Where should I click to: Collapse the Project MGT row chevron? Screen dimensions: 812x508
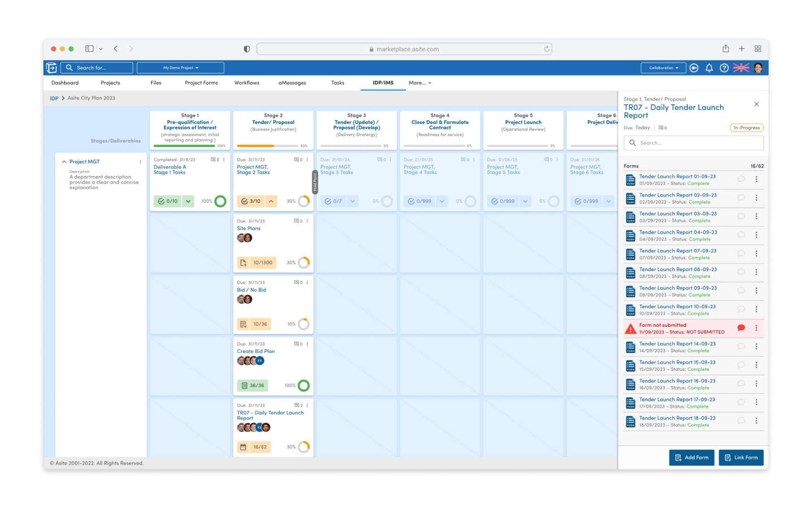(x=64, y=162)
